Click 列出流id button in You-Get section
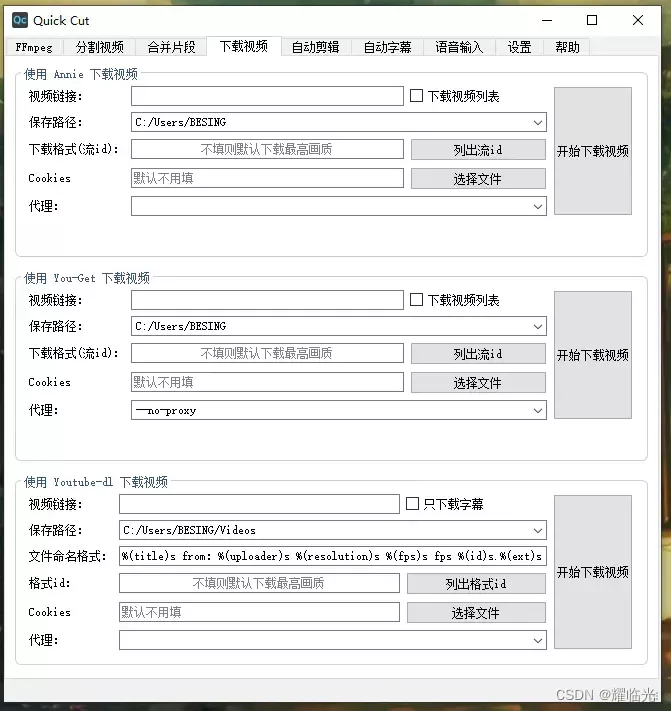This screenshot has width=671, height=711. pos(478,354)
